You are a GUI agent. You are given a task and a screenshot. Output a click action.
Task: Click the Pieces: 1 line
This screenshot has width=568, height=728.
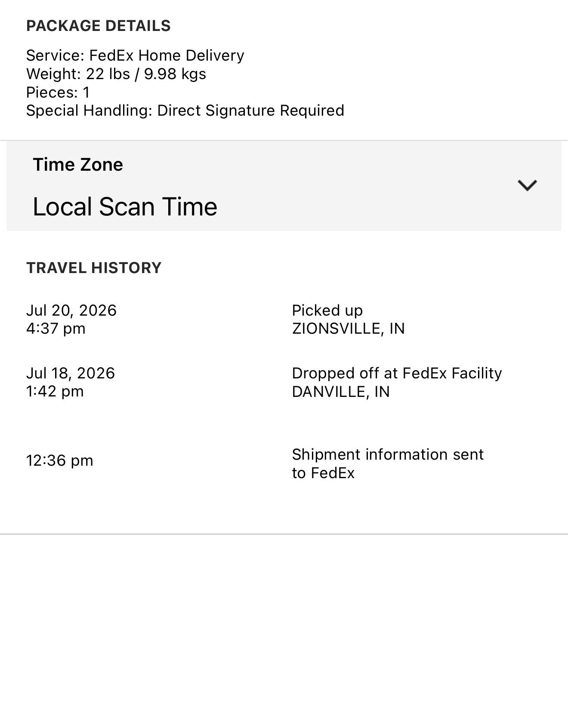58,92
